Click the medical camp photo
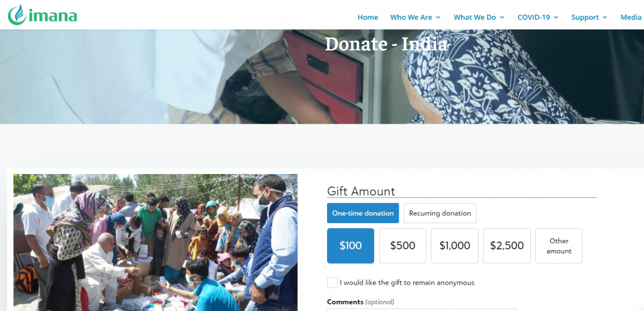644x311 pixels. click(155, 243)
